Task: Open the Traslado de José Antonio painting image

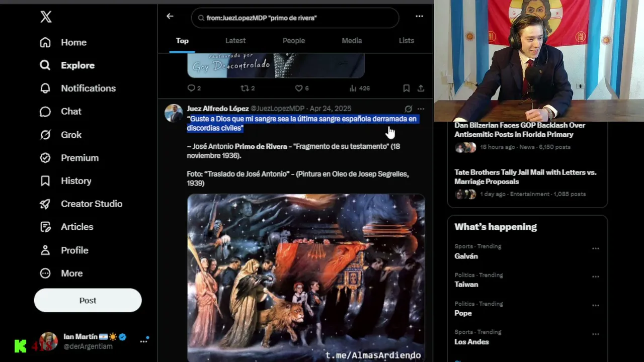Action: (306, 278)
